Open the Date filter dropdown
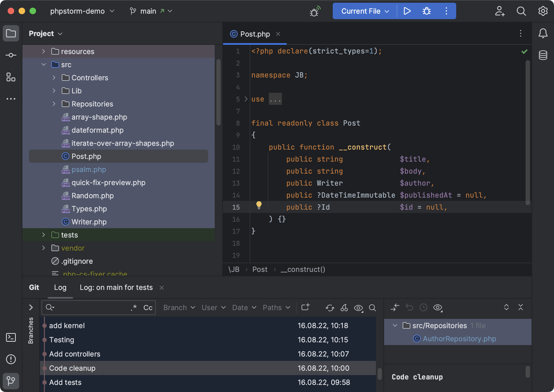The width and height of the screenshot is (554, 392). (244, 308)
